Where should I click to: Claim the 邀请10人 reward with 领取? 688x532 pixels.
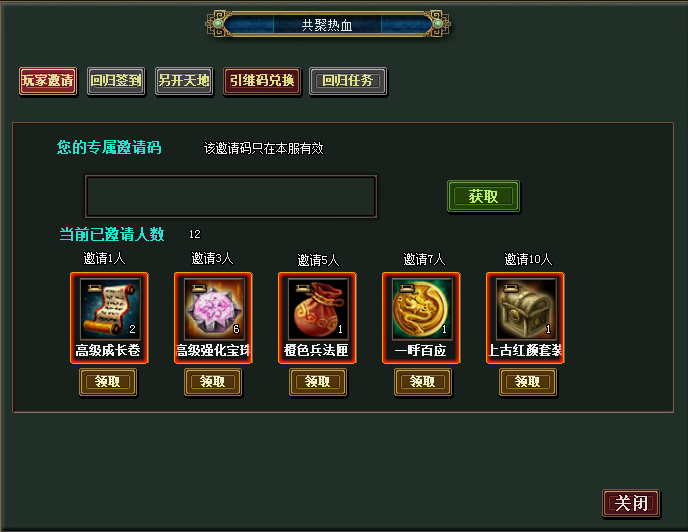tap(527, 382)
